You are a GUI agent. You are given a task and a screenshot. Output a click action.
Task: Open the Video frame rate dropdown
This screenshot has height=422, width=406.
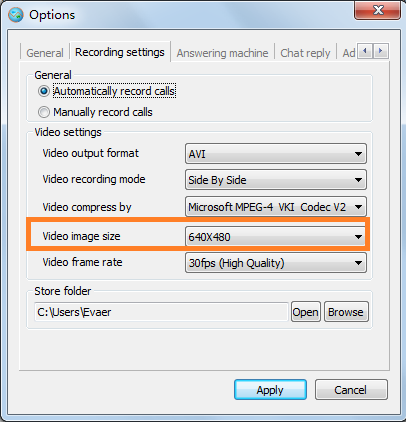pyautogui.click(x=276, y=263)
